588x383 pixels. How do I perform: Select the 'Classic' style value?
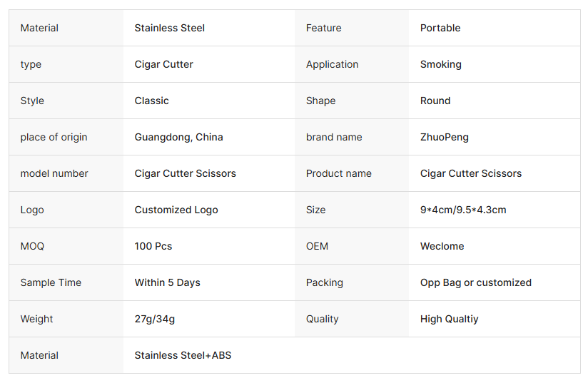click(x=152, y=101)
